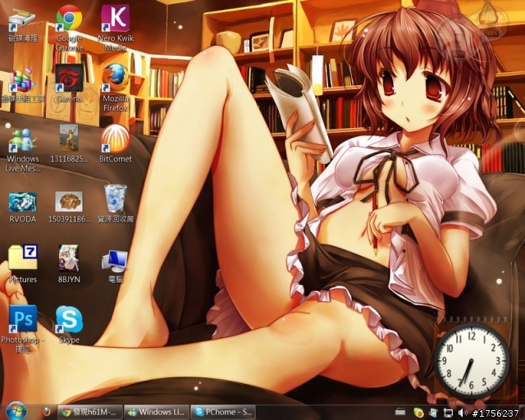
Task: Open the 磁碟清理 disk cleanup shortcut
Action: [23, 24]
